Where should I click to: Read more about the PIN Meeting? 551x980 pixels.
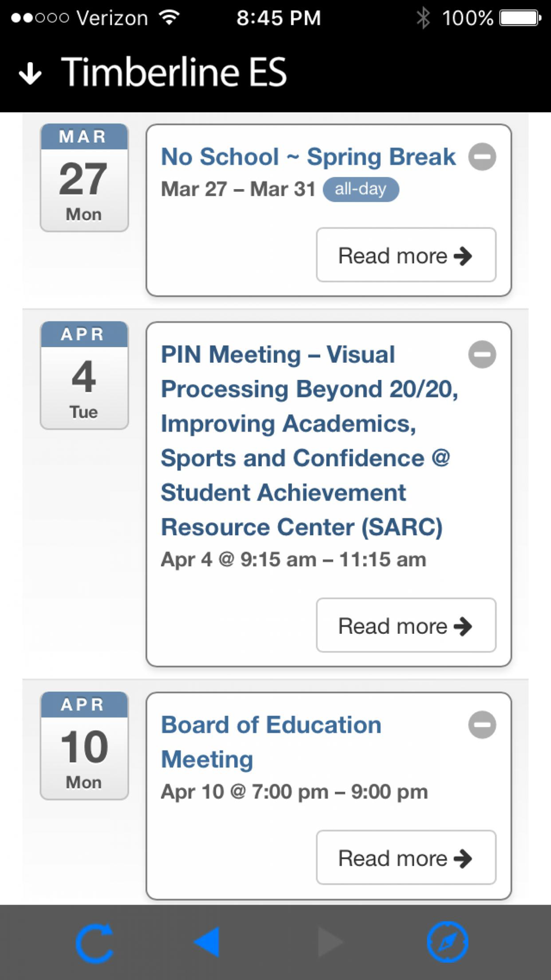[x=406, y=625]
